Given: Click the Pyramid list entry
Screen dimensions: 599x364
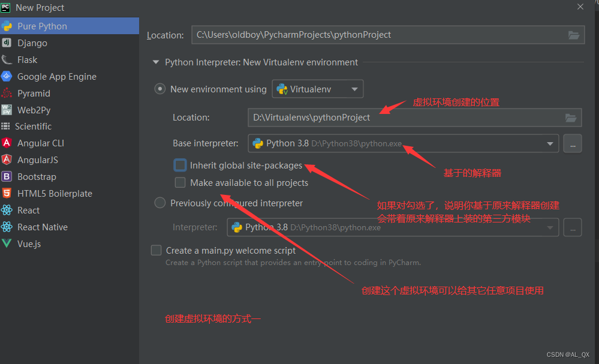Looking at the screenshot, I should point(70,93).
